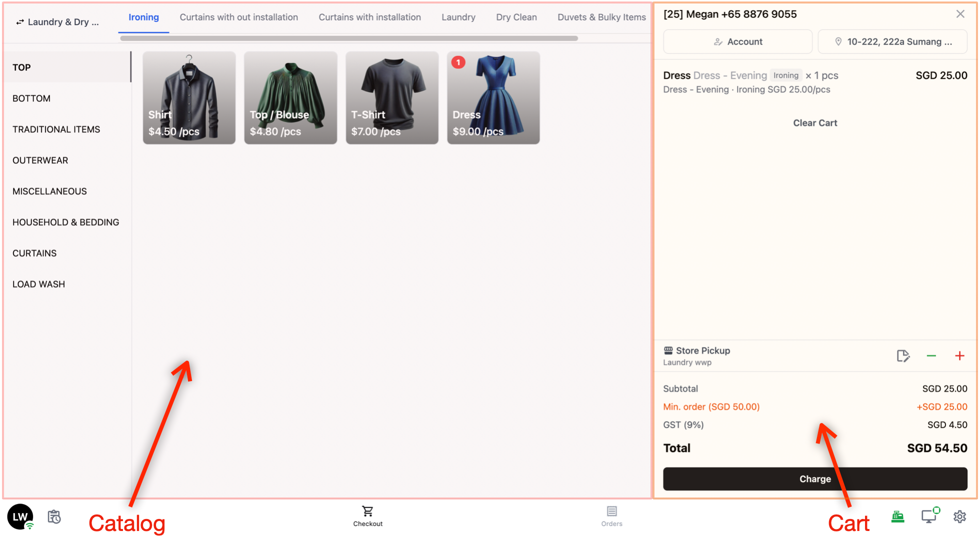The width and height of the screenshot is (980, 542).
Task: Click the green minus icon
Action: (x=931, y=356)
